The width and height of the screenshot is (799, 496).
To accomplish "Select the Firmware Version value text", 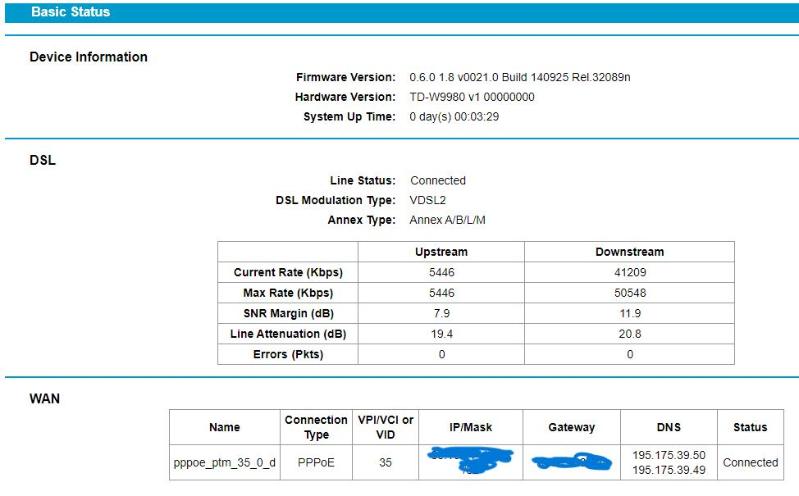I will [x=520, y=77].
